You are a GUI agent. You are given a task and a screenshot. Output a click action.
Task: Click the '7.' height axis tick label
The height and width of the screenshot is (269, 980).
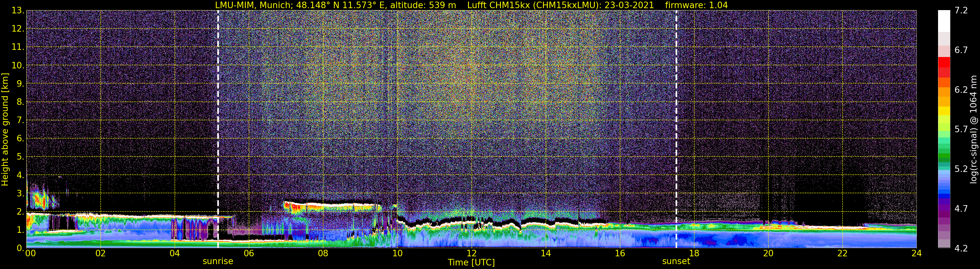pyautogui.click(x=20, y=120)
